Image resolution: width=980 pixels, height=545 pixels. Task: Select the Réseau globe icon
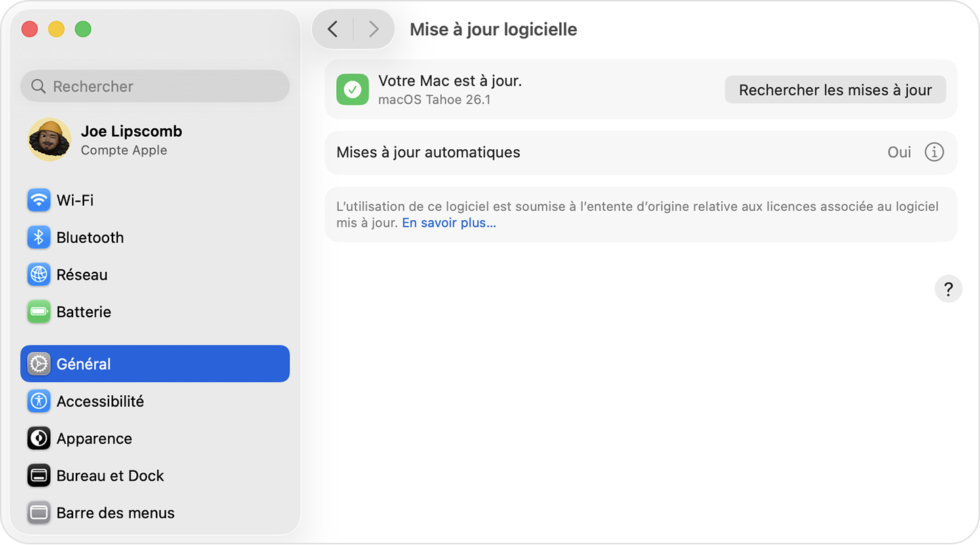click(39, 275)
